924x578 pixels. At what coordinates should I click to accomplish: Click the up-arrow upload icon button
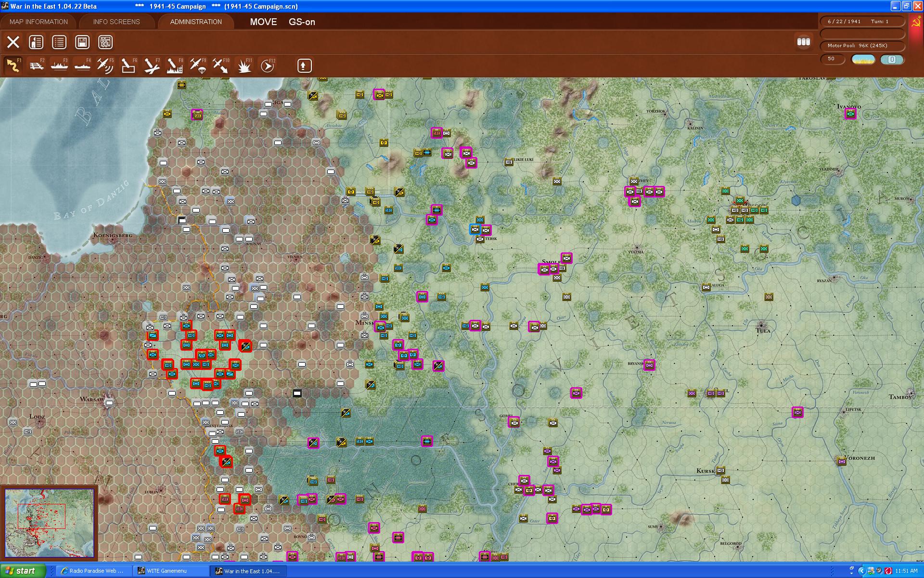coord(304,66)
